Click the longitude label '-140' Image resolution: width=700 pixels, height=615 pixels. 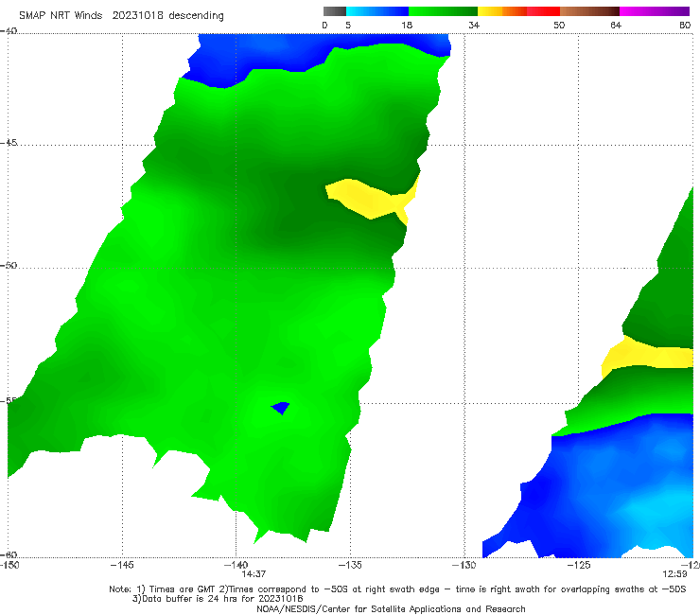tap(236, 565)
